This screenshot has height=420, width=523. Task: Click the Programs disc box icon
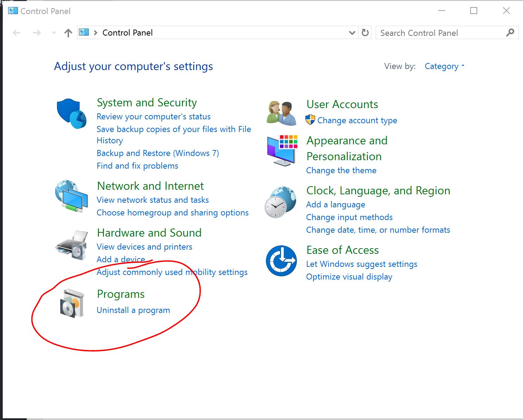(72, 303)
